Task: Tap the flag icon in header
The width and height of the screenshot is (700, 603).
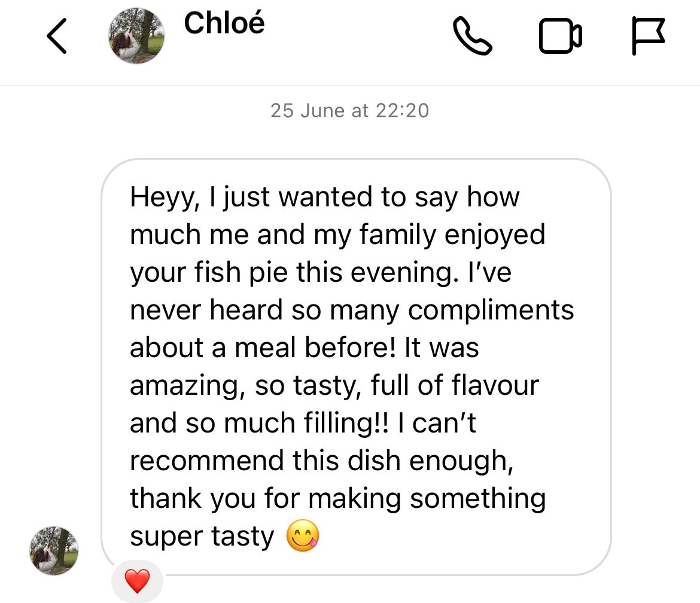Action: tap(648, 36)
